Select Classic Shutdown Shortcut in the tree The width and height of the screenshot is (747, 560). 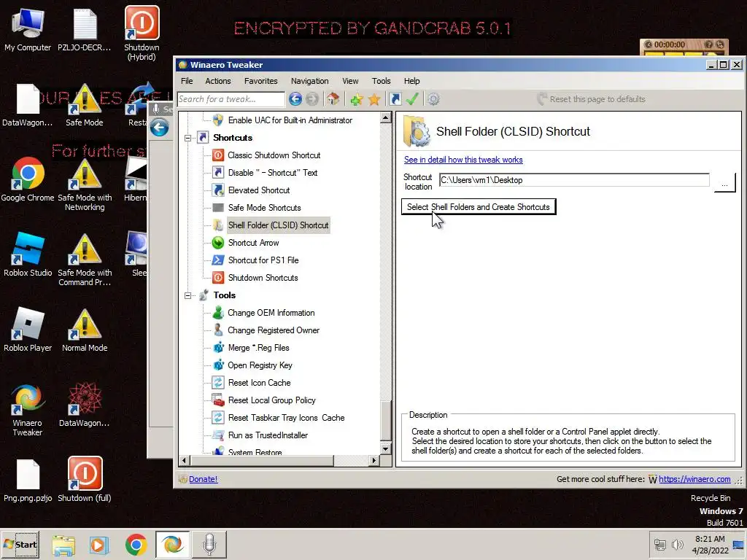(274, 155)
